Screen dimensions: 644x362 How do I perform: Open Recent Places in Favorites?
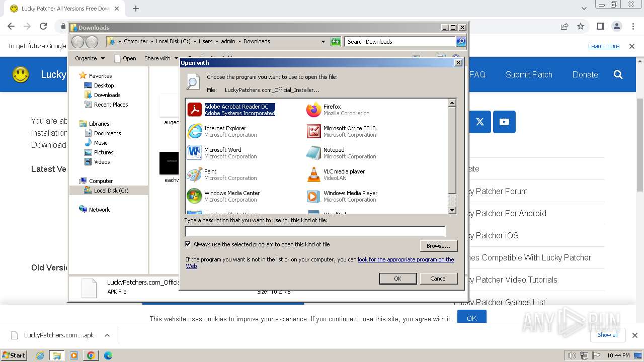click(111, 105)
